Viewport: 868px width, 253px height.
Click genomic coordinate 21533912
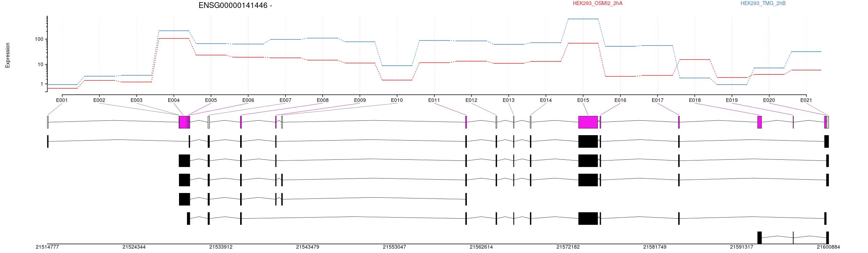(221, 247)
